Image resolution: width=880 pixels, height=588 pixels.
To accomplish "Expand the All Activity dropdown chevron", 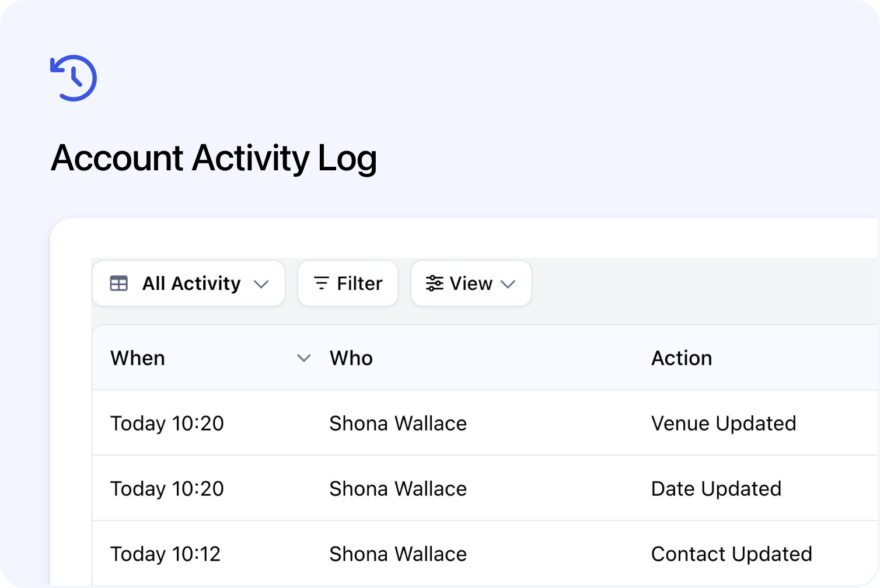I will pos(261,284).
